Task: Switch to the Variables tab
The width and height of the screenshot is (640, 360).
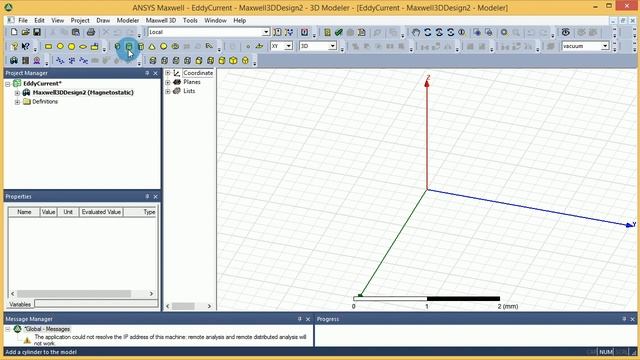Action: tap(20, 304)
